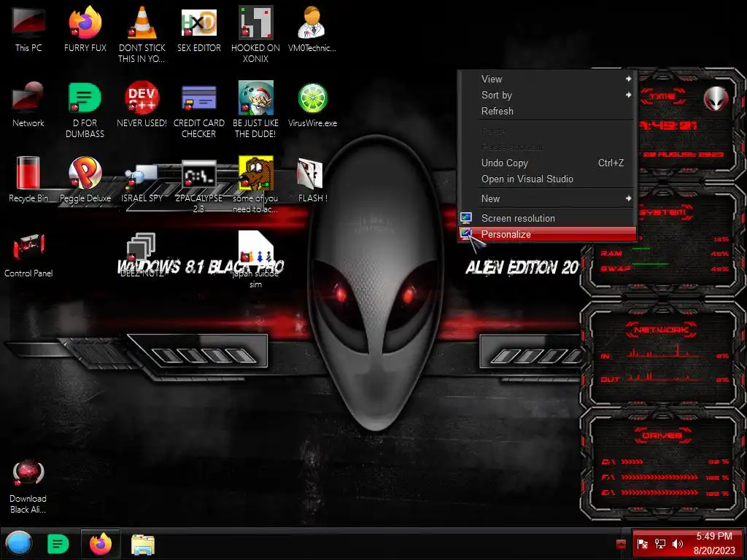Image resolution: width=747 pixels, height=560 pixels.
Task: Select Open in Visual Studio
Action: click(547, 179)
